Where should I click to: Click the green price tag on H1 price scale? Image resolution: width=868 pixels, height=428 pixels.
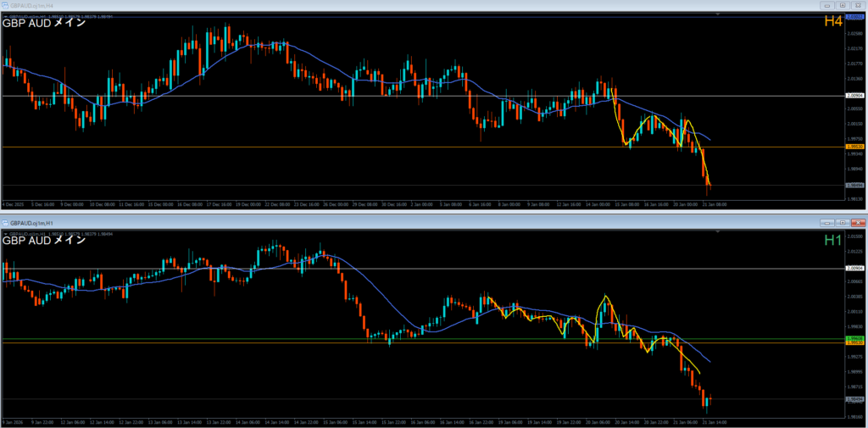pyautogui.click(x=854, y=339)
